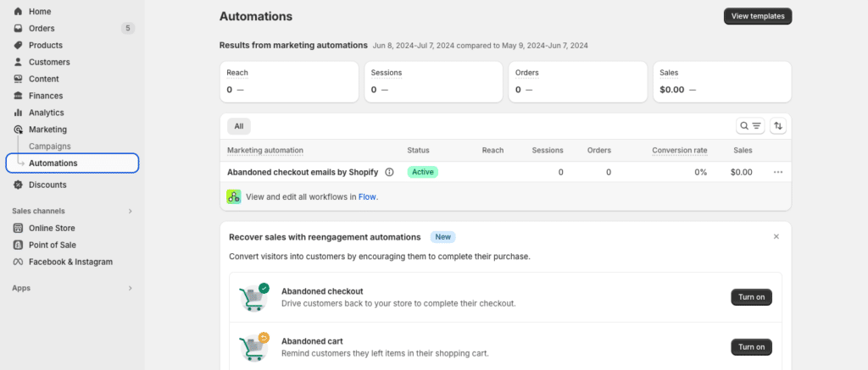
Task: Click the Sales $0.00 metric card
Action: click(722, 82)
